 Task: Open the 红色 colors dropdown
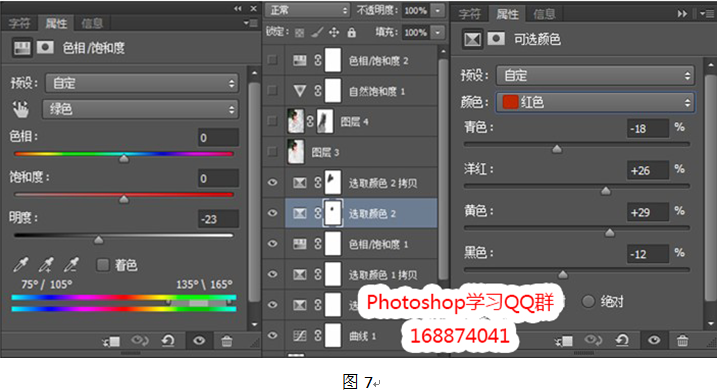coord(595,102)
